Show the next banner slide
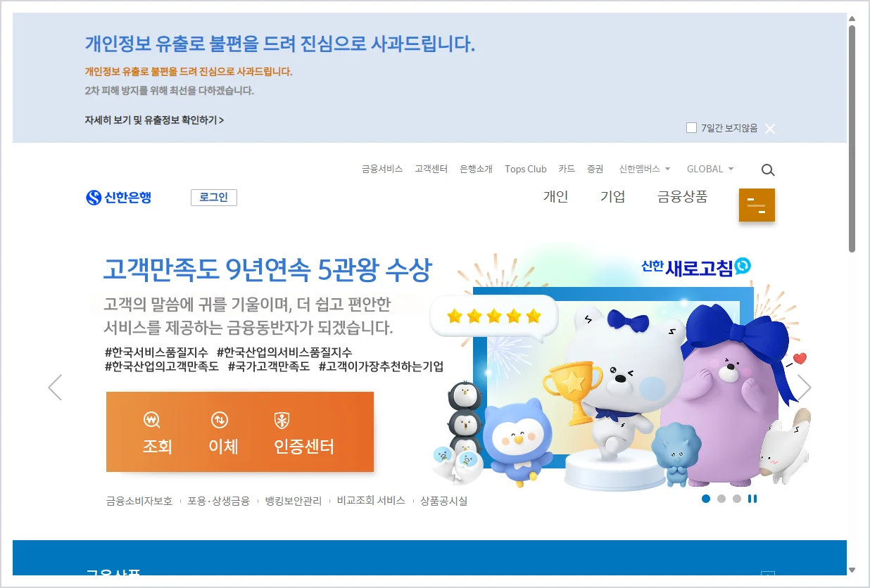The image size is (870, 588). [804, 387]
